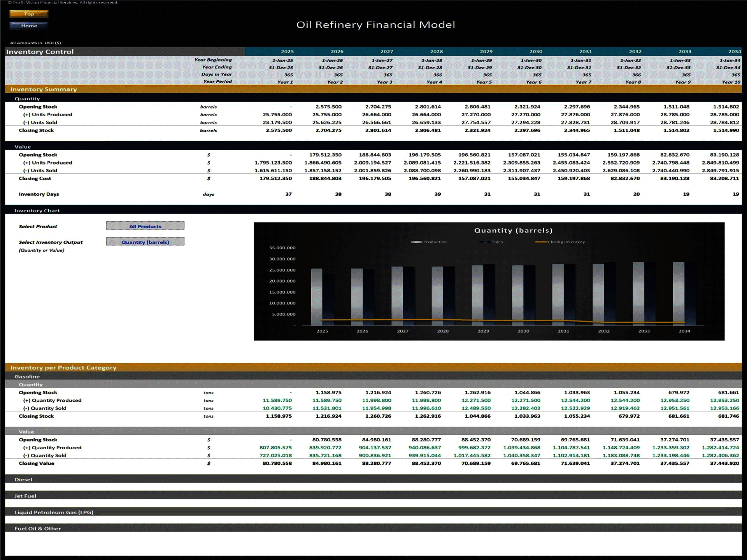Open the All Products dropdown
The image size is (747, 560).
(145, 226)
